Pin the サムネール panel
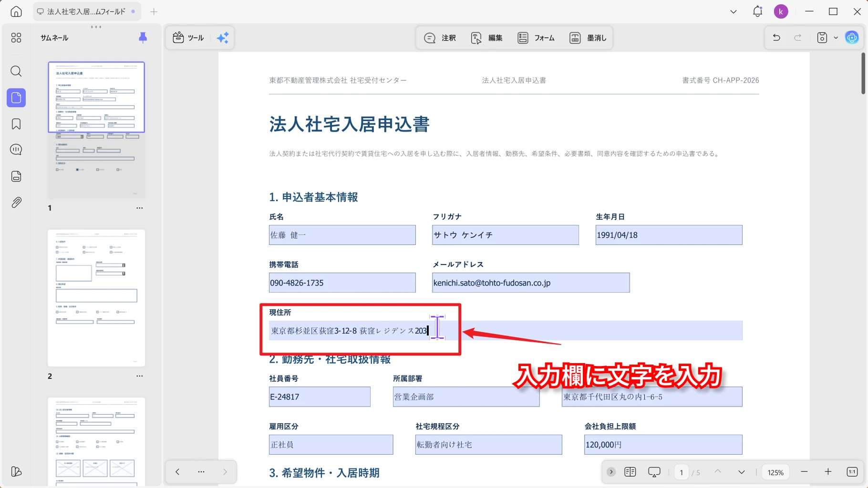The image size is (868, 488). tap(143, 38)
